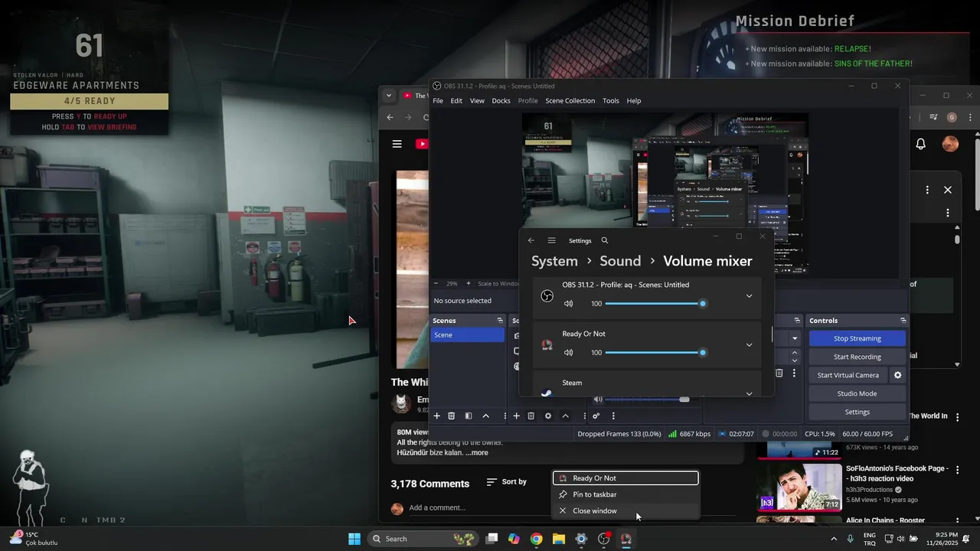Open YouTube account avatar menu

click(x=950, y=144)
